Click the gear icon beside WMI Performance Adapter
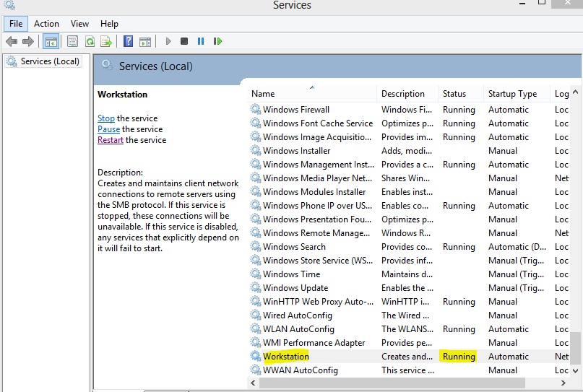Screen dimensions: 583x392 pyautogui.click(x=256, y=342)
